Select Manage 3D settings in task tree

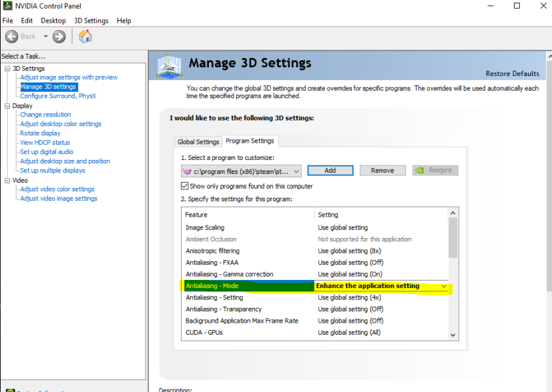pos(48,87)
